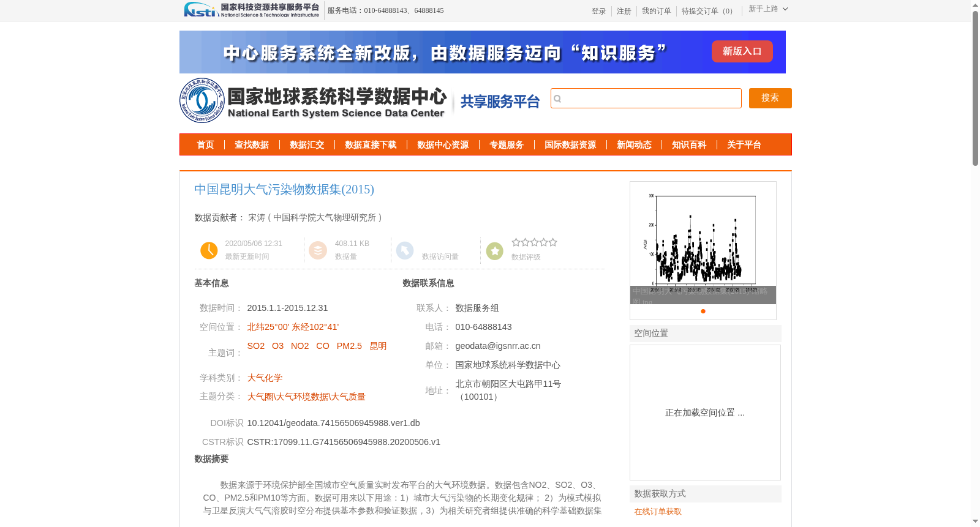Open the 新闻动态 menu

(634, 144)
